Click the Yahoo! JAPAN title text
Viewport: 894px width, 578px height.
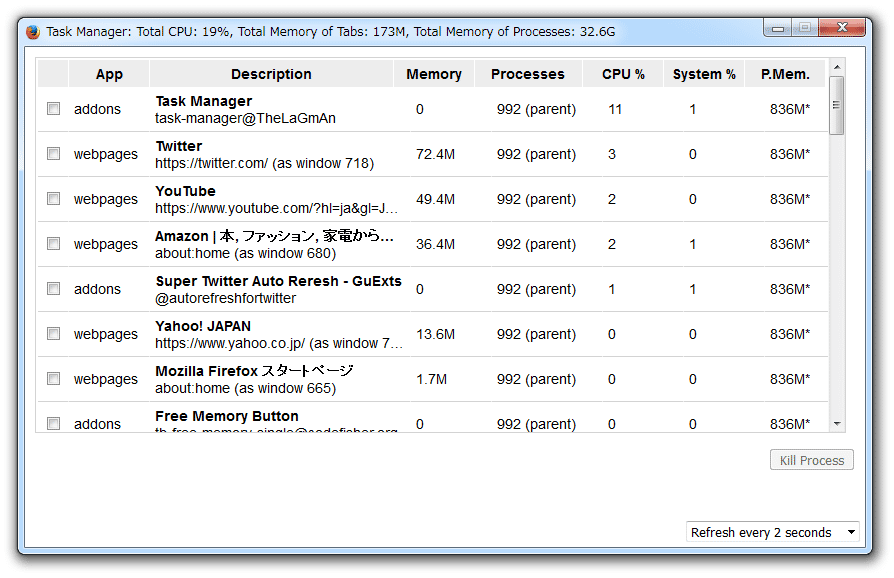[203, 326]
